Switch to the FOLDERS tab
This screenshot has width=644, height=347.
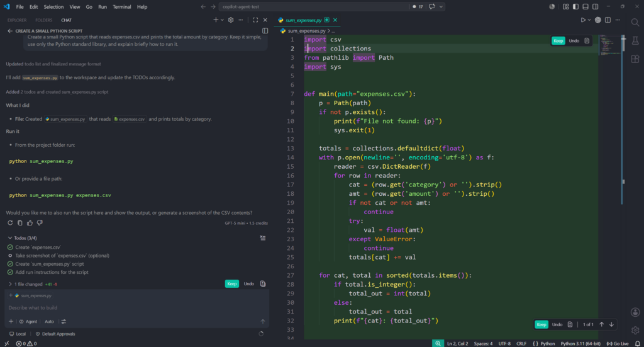43,20
